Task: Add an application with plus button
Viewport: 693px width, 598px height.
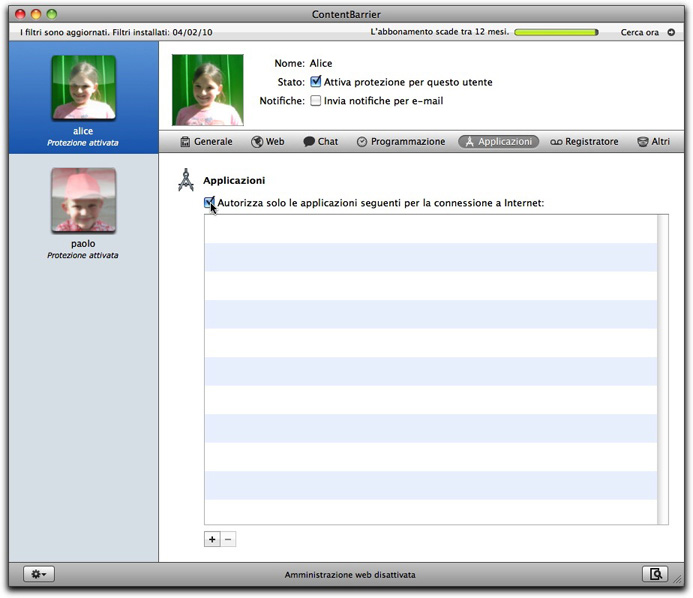Action: (212, 539)
